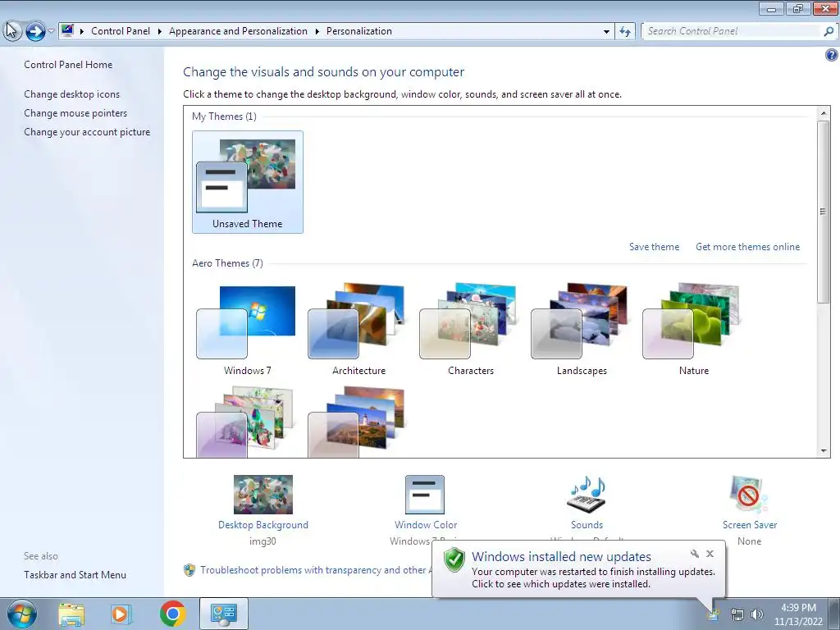The width and height of the screenshot is (840, 630).
Task: Click the My Themes (1) heading
Action: click(224, 116)
